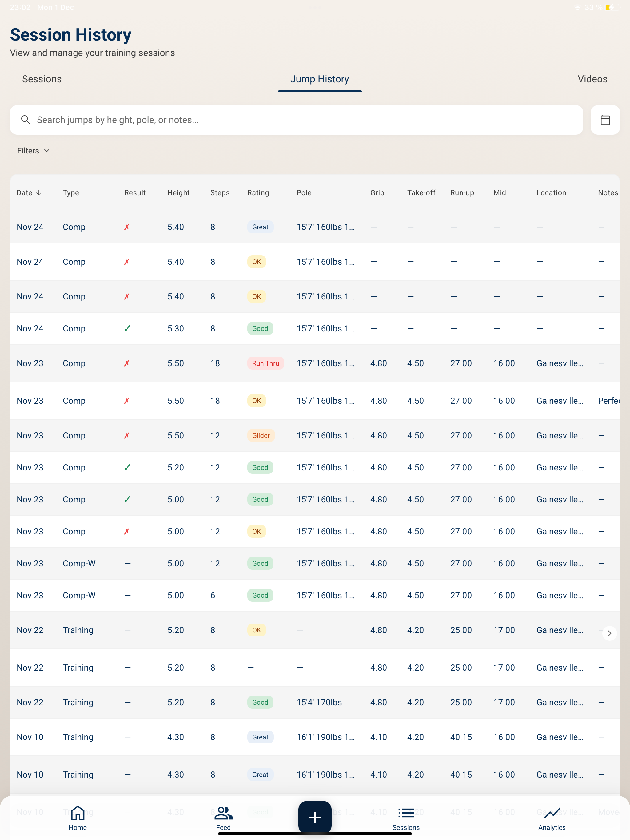Tap the Wi-Fi status icon

point(578,8)
